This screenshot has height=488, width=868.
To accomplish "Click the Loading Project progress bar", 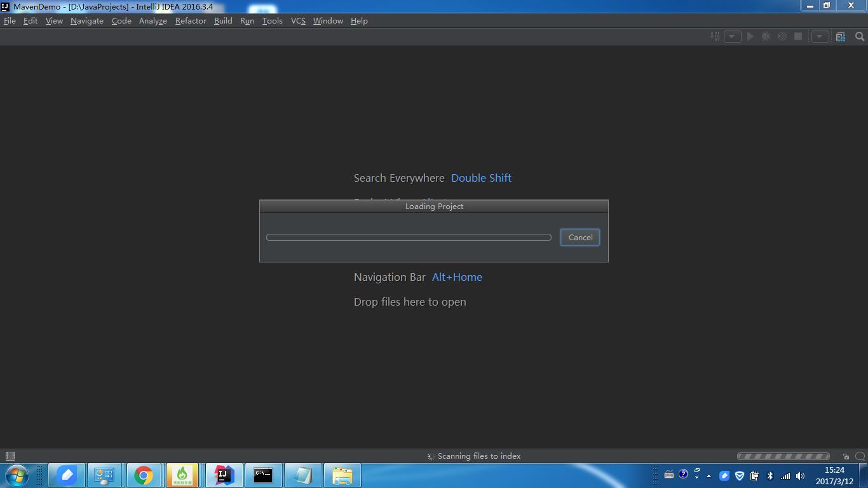I will pyautogui.click(x=409, y=237).
